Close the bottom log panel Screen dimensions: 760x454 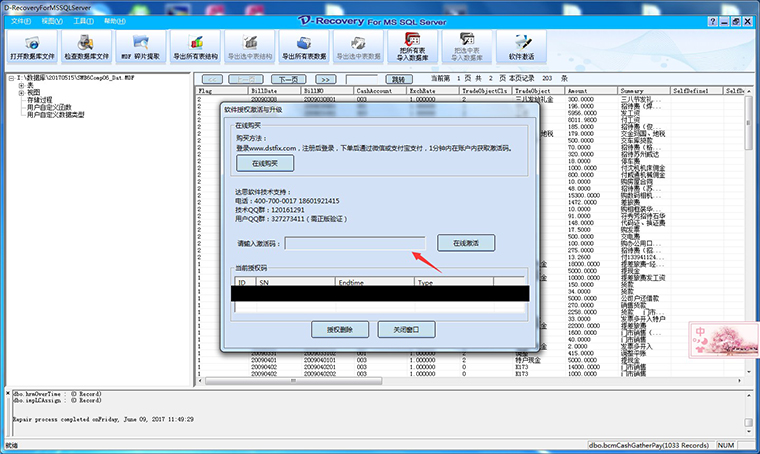click(x=8, y=393)
